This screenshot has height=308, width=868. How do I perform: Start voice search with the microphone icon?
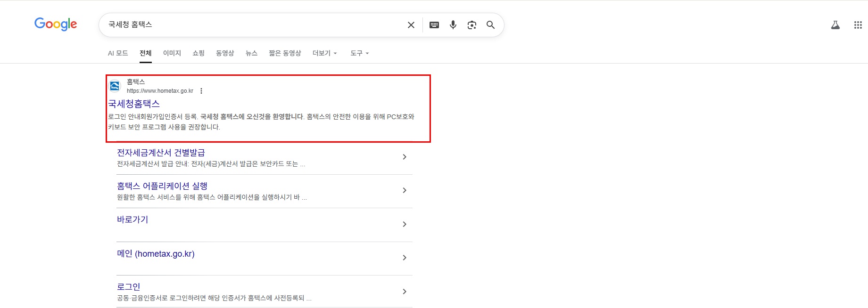point(453,25)
